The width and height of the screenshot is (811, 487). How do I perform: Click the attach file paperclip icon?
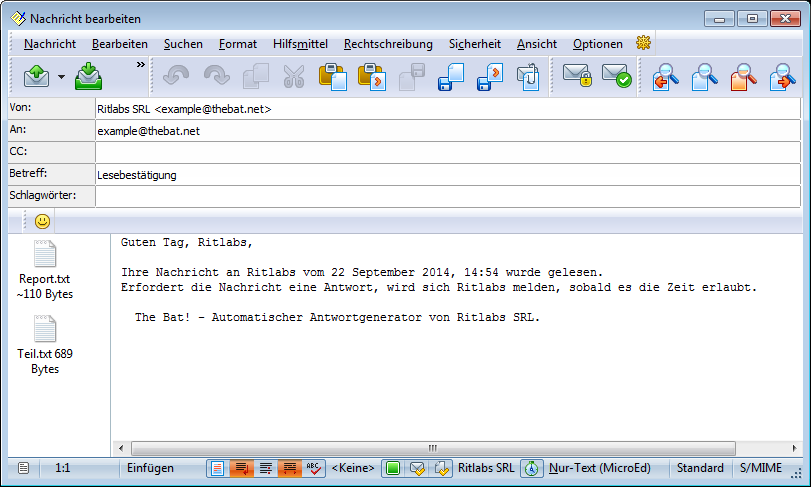coord(529,77)
